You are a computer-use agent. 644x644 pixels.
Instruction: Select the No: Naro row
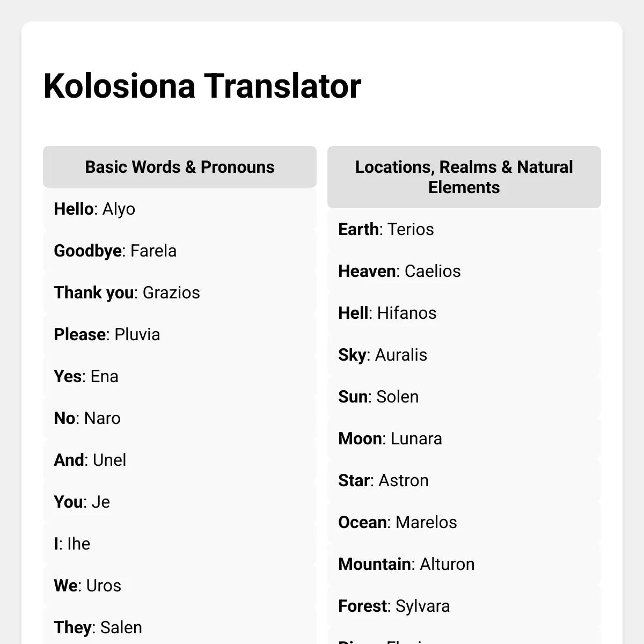pos(180,418)
